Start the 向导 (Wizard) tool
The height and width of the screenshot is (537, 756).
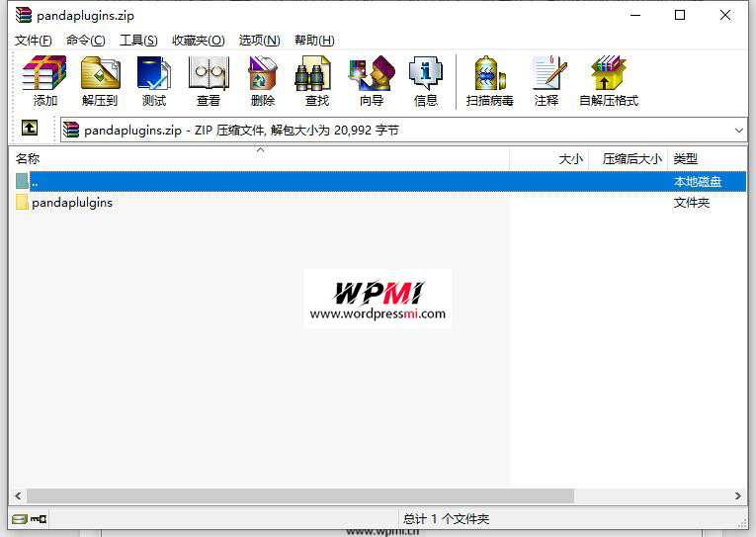pos(371,81)
